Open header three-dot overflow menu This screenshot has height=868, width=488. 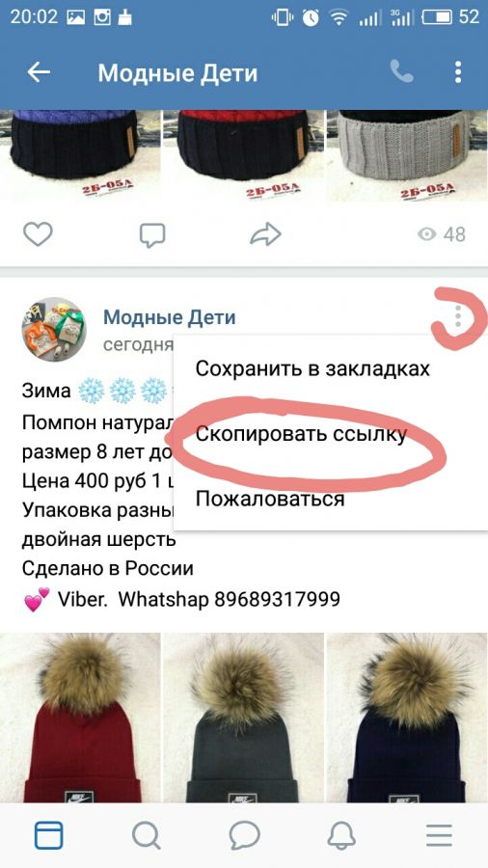457,72
